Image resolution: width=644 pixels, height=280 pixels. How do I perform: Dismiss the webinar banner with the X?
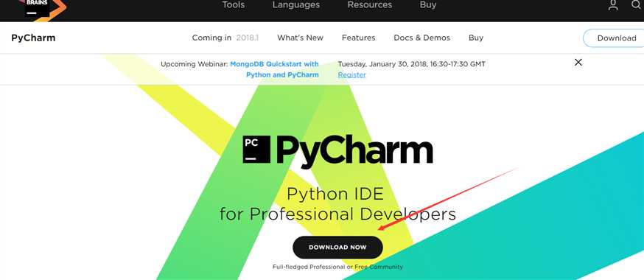click(578, 63)
